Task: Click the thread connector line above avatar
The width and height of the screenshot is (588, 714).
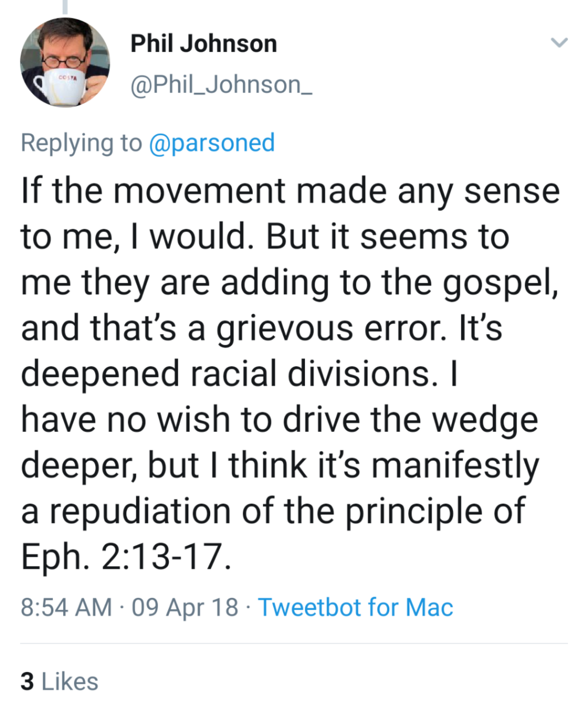Action: point(65,7)
